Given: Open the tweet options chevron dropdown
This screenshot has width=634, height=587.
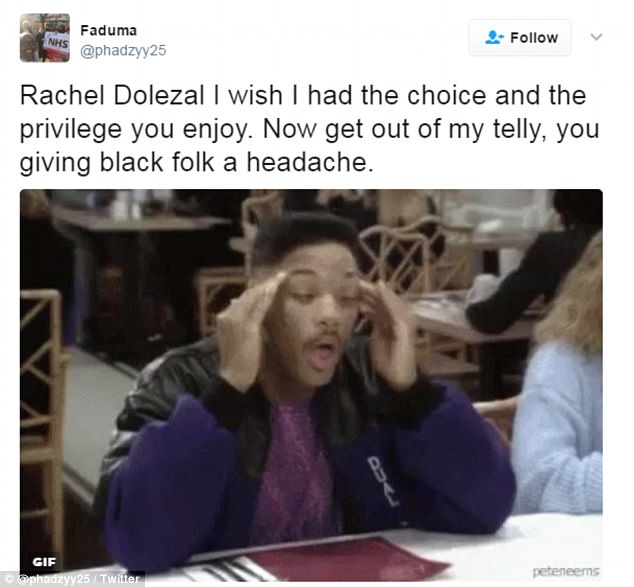Looking at the screenshot, I should (596, 37).
